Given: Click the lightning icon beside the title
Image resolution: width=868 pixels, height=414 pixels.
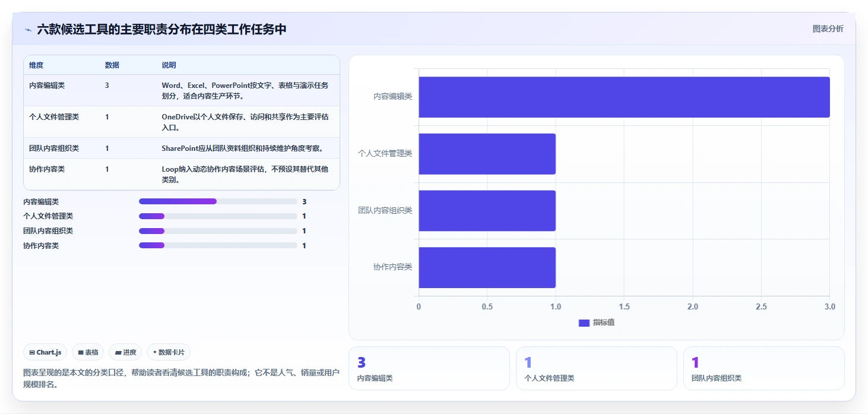Looking at the screenshot, I should coord(28,30).
